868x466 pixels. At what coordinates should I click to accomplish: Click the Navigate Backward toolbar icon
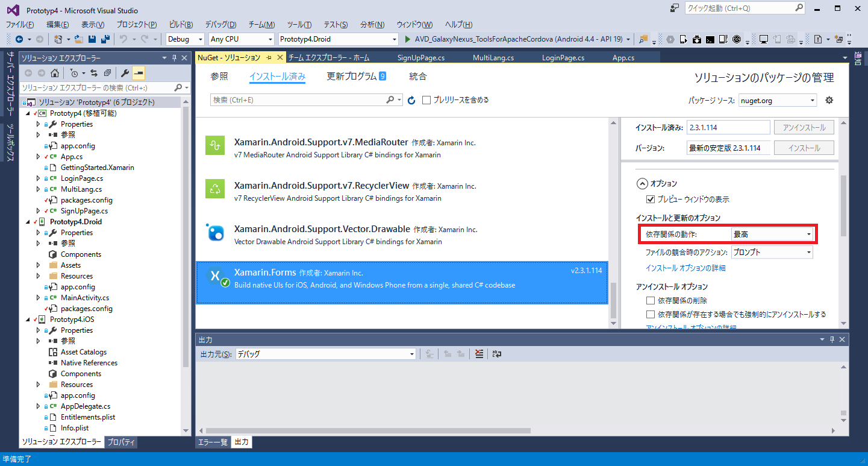[x=19, y=39]
